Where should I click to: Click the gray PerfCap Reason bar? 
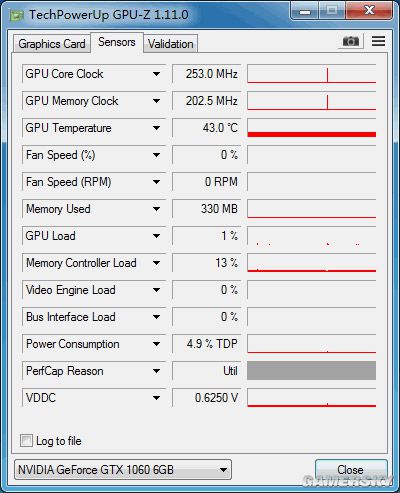click(311, 371)
